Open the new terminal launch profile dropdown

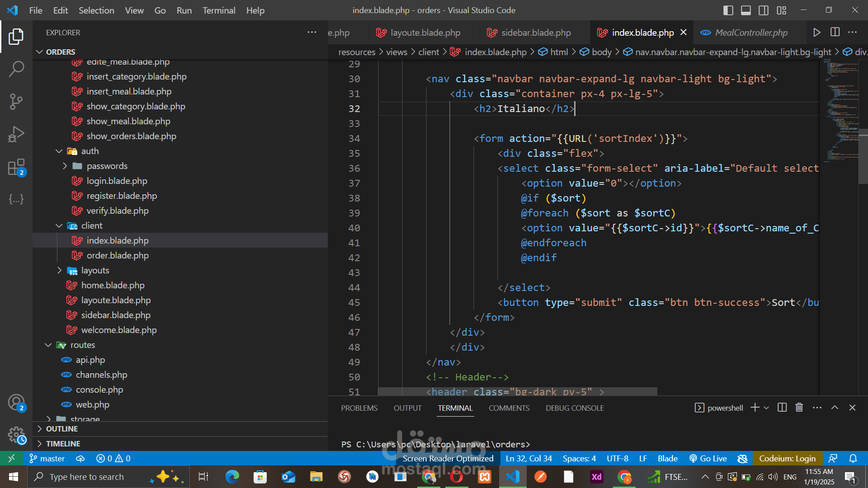766,408
